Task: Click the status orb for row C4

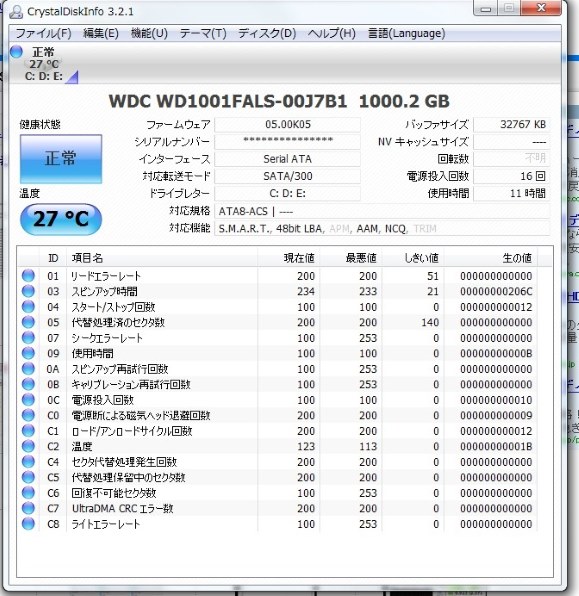Action: pos(28,462)
